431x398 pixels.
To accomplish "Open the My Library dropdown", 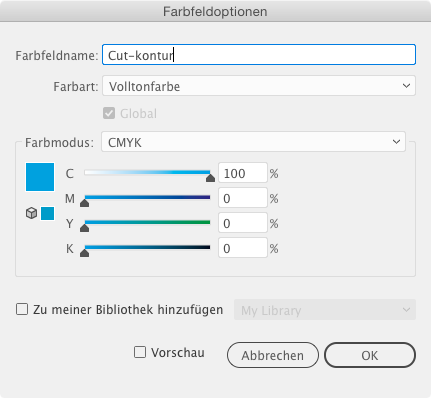I will point(325,310).
